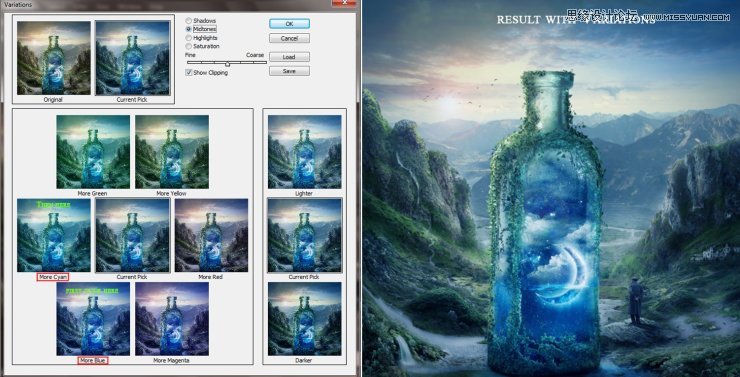
Task: Click the Coarse label of the slider
Action: [255, 55]
